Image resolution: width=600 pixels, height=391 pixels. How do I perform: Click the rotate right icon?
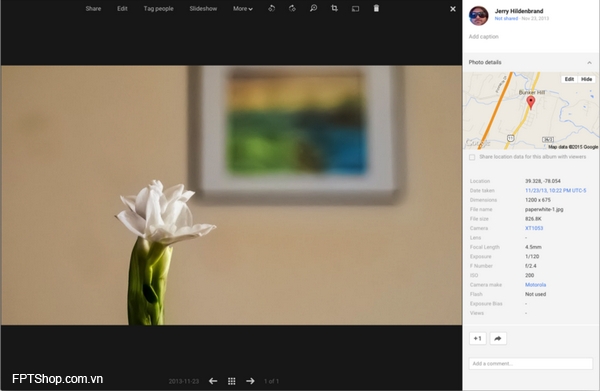[x=292, y=8]
